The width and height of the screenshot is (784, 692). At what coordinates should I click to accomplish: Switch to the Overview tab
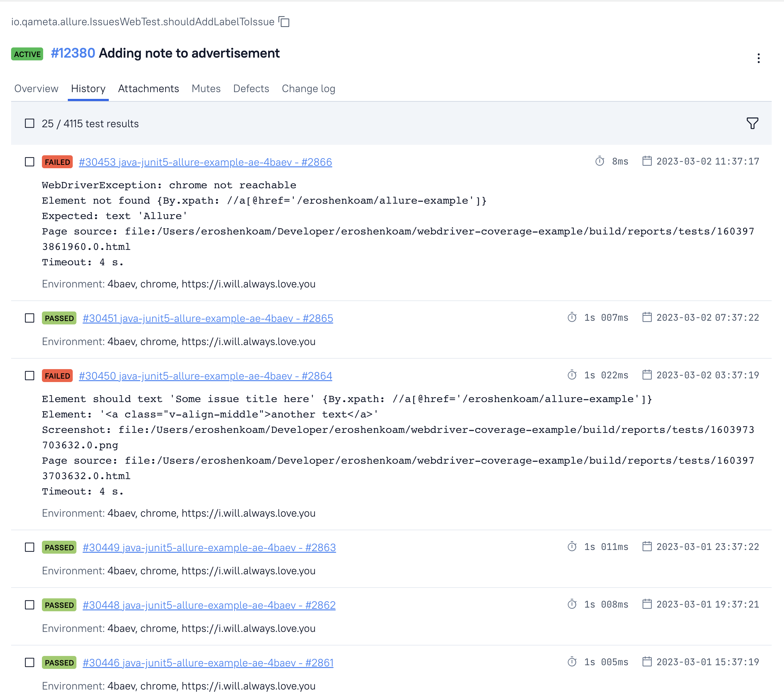coord(36,88)
